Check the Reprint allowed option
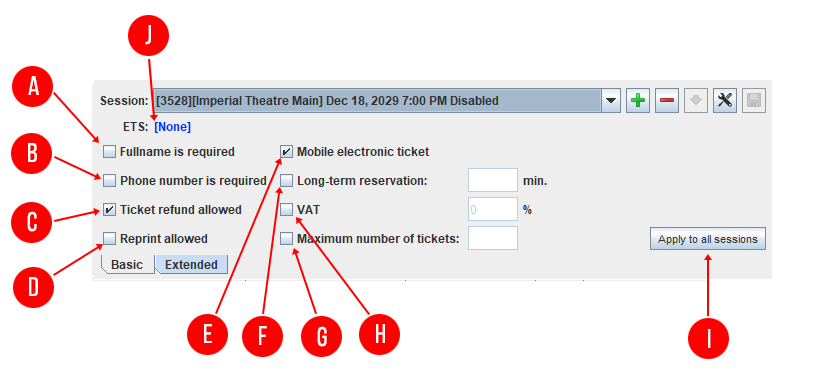 pos(109,239)
